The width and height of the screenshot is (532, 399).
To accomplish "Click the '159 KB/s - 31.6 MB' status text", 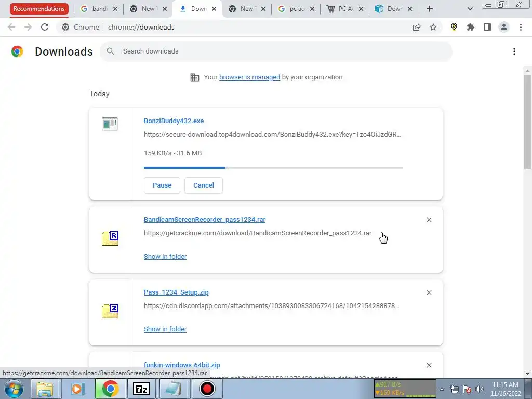I will coord(172,153).
